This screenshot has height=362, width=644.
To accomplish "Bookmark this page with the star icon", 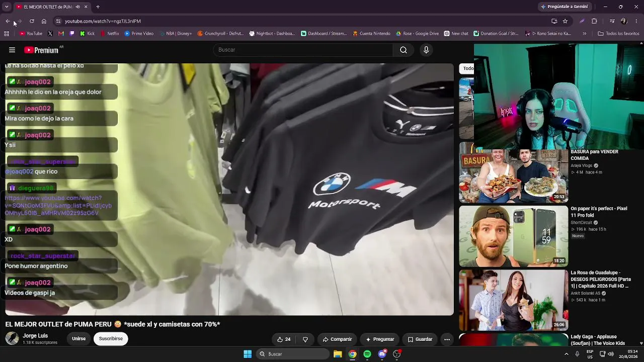I will pyautogui.click(x=565, y=21).
